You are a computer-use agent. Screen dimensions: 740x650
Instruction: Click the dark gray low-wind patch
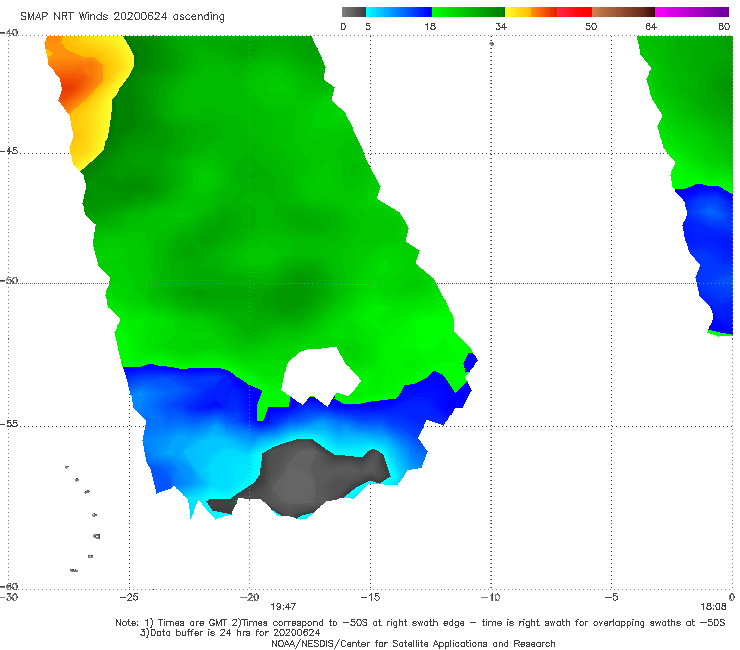point(302,479)
